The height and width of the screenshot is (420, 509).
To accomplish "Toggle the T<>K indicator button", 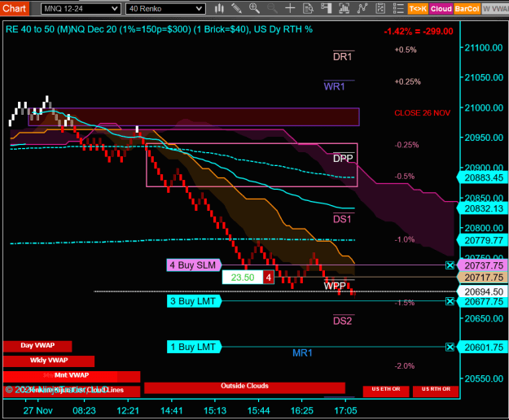I will (x=418, y=9).
